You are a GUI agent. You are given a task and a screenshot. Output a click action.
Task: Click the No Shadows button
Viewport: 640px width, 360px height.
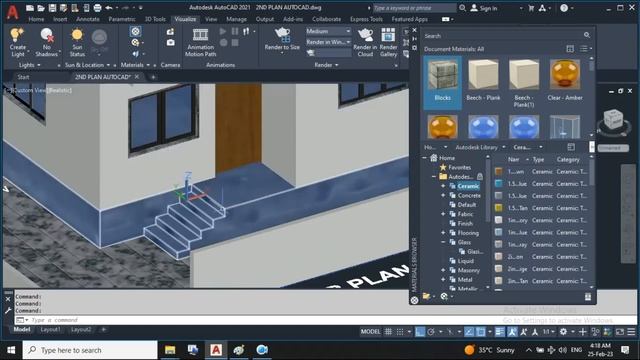point(47,42)
